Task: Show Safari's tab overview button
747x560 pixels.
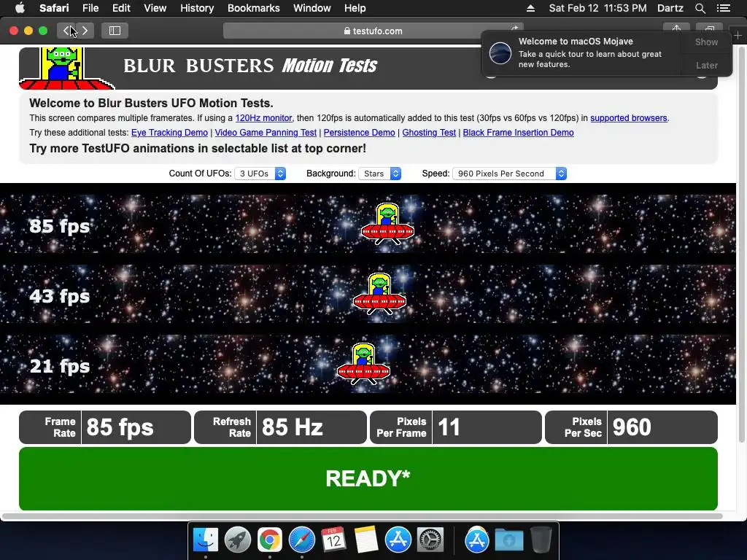Action: coord(709,28)
